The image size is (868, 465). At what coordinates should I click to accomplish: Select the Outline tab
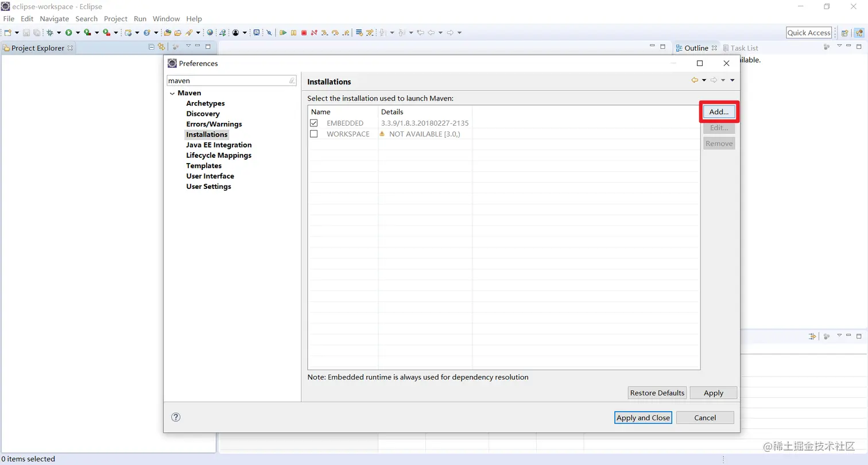click(x=696, y=48)
